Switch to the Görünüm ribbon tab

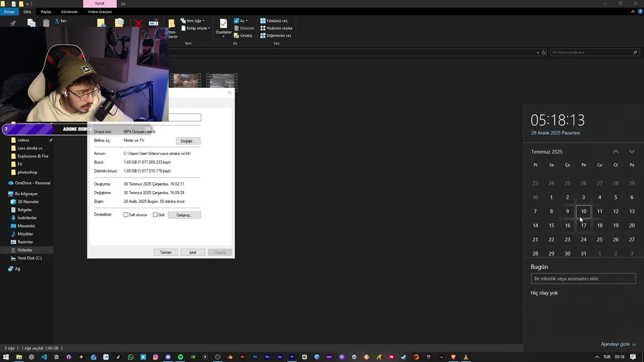click(69, 12)
